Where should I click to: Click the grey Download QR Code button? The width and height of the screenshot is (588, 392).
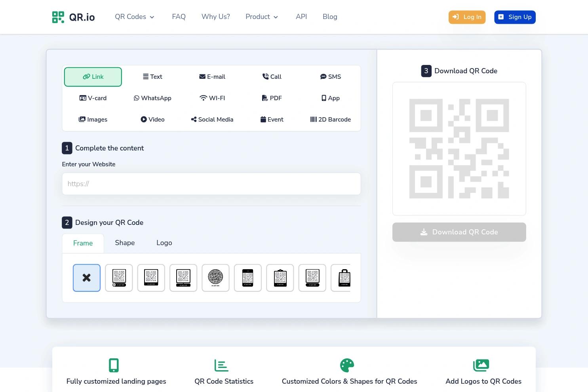[459, 232]
